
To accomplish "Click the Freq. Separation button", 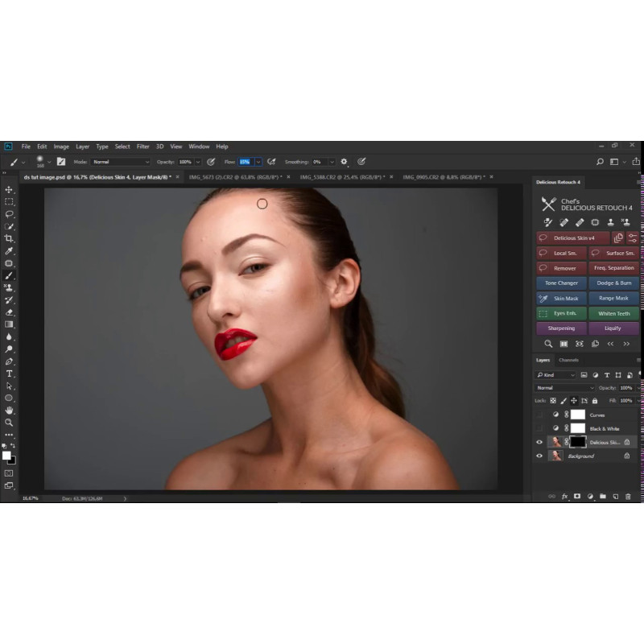I will pyautogui.click(x=613, y=268).
